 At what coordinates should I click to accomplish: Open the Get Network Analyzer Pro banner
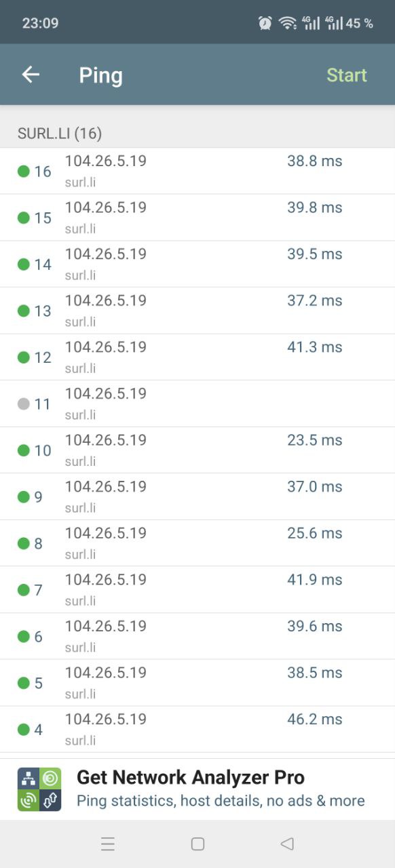[197, 789]
